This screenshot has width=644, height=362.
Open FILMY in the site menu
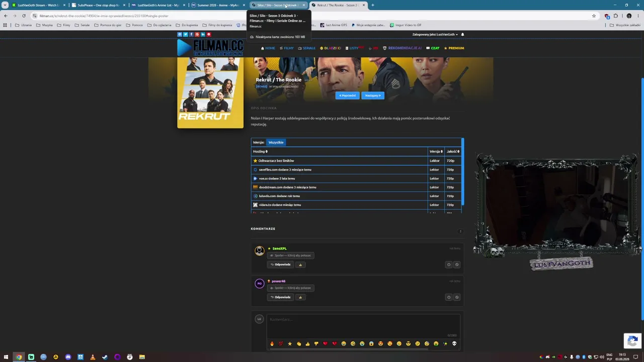pyautogui.click(x=287, y=48)
